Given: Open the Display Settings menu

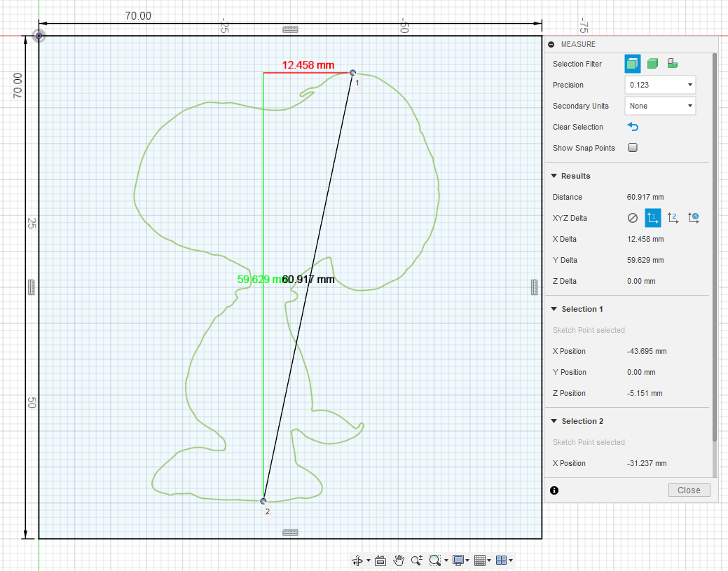Looking at the screenshot, I should [x=459, y=560].
